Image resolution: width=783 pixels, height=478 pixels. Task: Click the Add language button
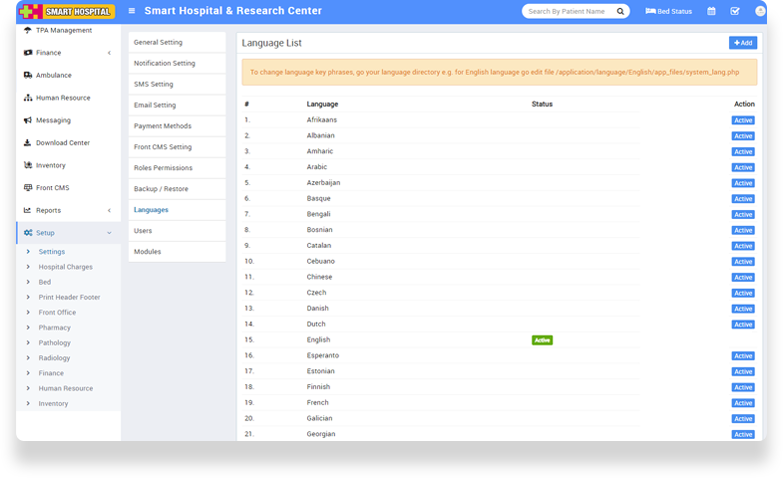(x=742, y=43)
